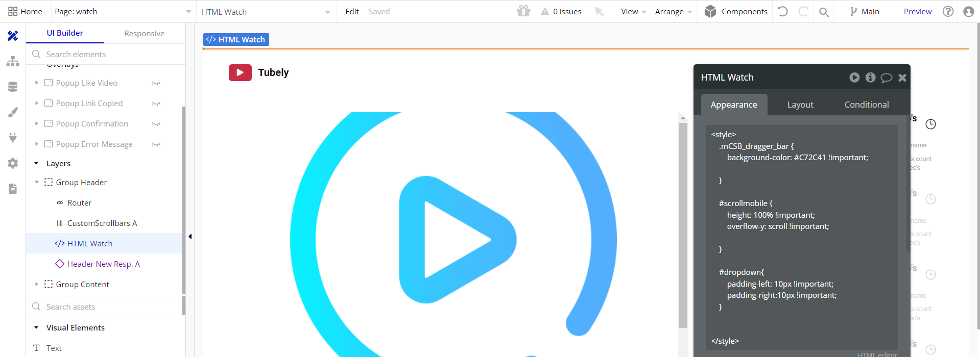Open the comment bubble in HTML Watch panel
980x357 pixels.
point(887,78)
